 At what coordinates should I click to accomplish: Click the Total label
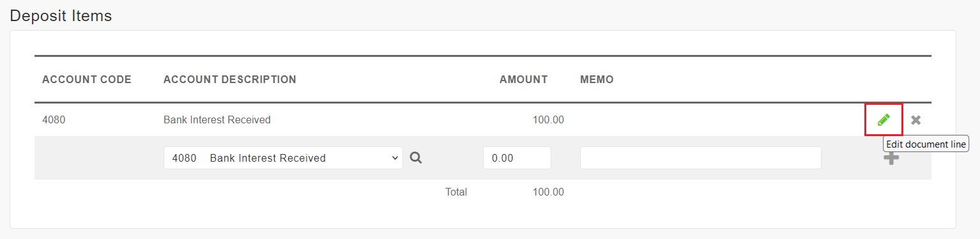[456, 192]
